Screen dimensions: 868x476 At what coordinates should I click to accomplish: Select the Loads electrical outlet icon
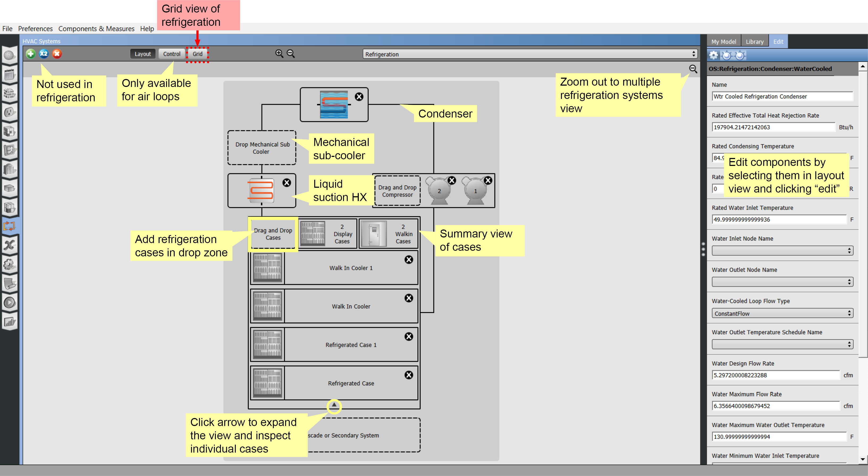(x=9, y=111)
